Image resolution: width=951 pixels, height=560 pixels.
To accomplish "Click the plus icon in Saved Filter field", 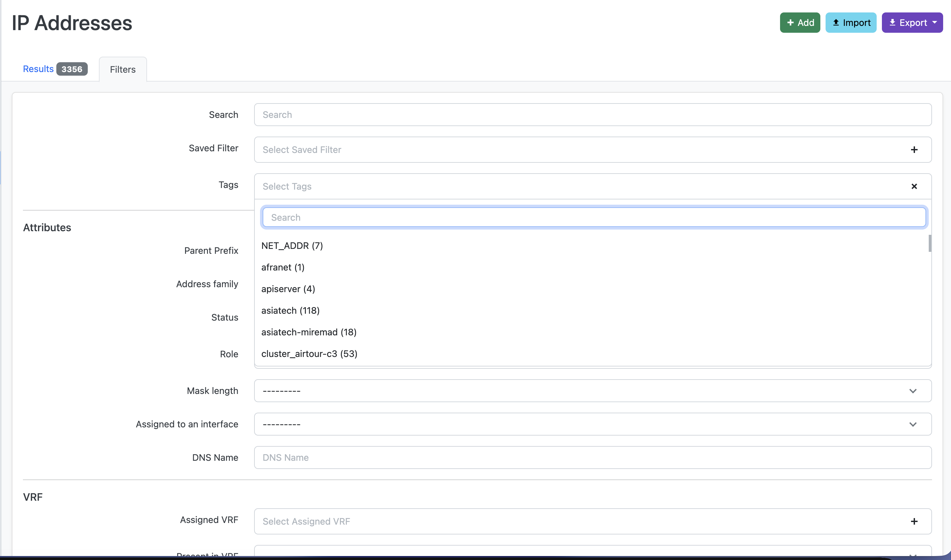I will (914, 150).
